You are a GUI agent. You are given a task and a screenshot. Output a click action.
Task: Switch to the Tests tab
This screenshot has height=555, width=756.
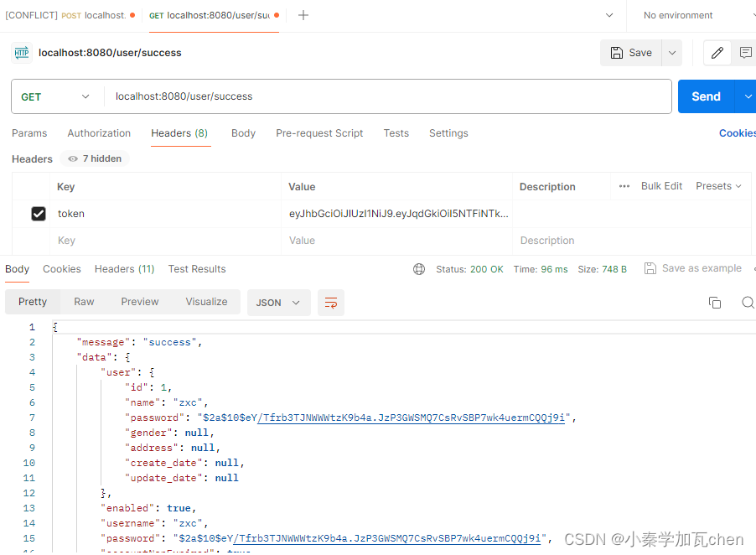[396, 132]
